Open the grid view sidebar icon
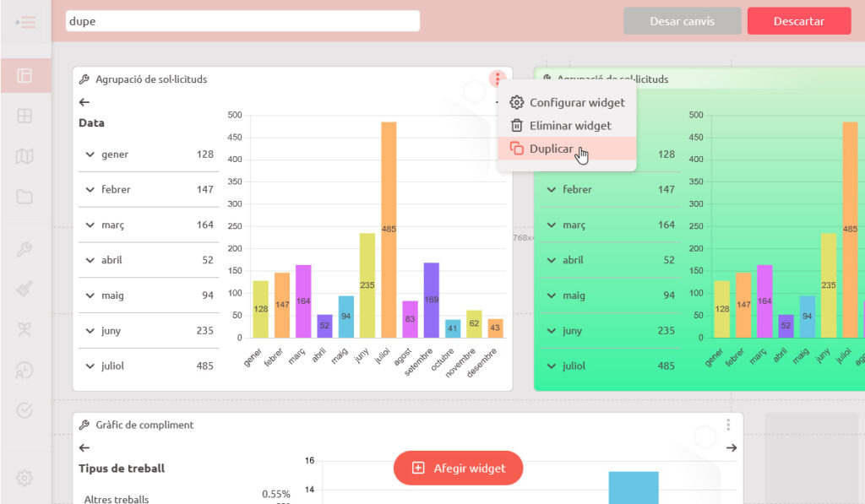Screen dimensions: 865x504 click(x=24, y=116)
